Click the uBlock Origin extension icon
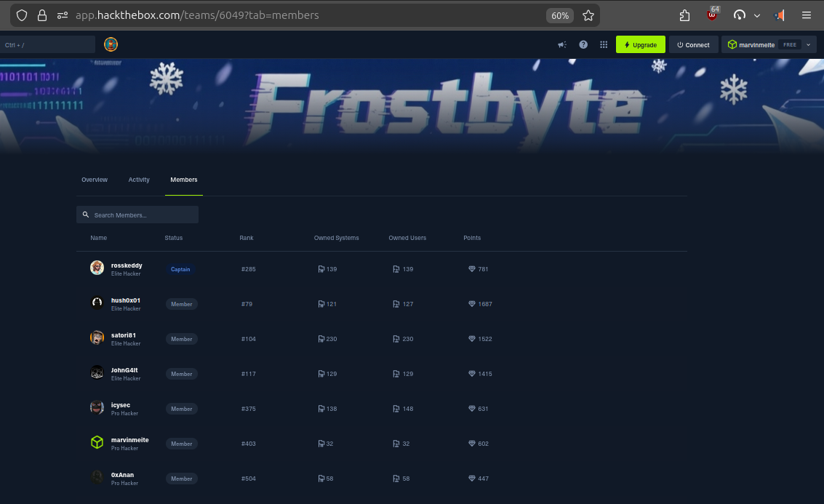 pos(712,15)
